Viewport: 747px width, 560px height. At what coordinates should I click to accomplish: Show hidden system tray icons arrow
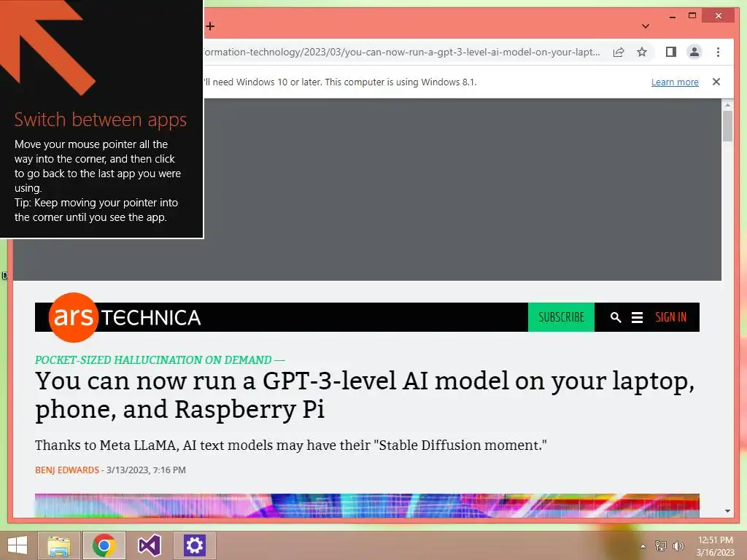point(643,546)
